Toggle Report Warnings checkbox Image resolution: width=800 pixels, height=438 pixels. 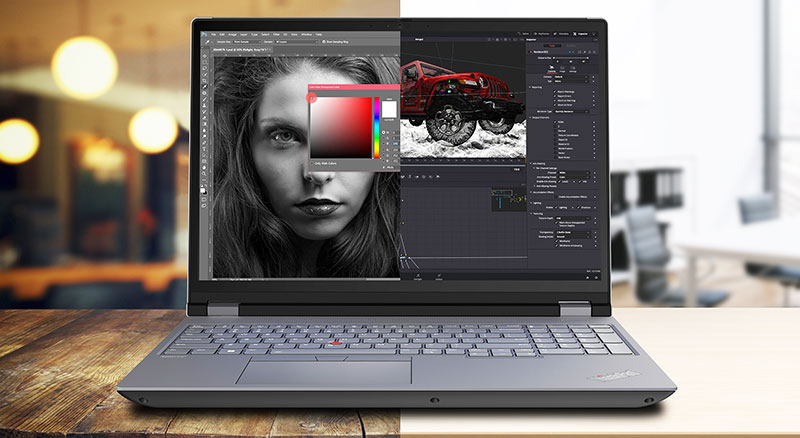tap(555, 92)
